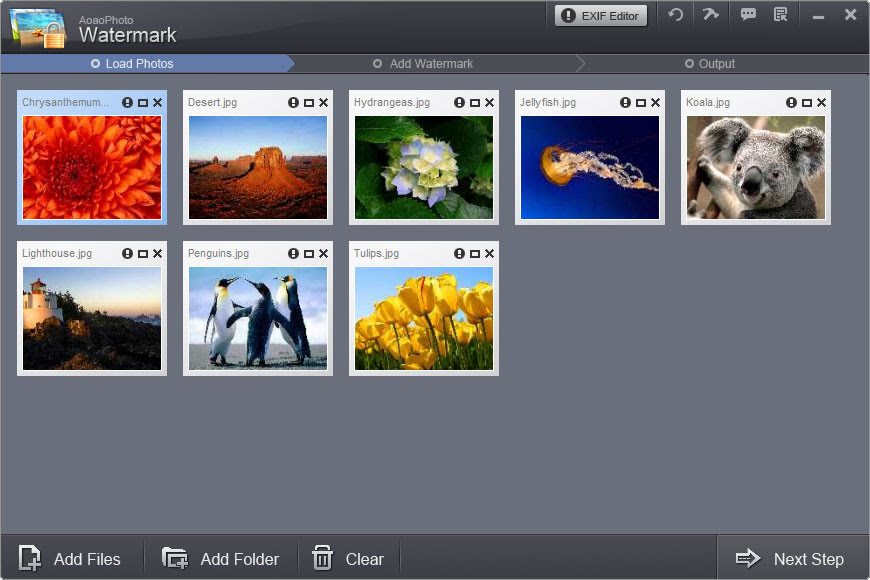Remove Desert.jpg from list
This screenshot has width=870, height=580.
[323, 103]
